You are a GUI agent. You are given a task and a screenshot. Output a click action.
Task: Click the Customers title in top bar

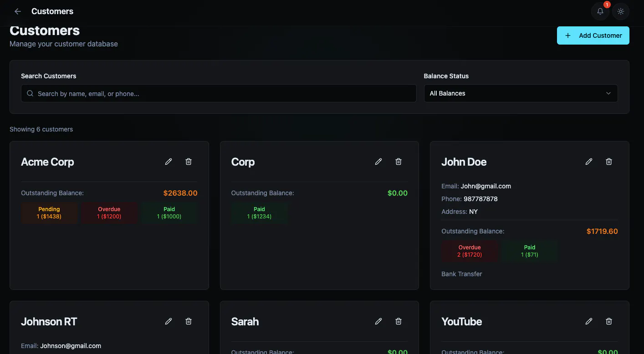click(x=52, y=11)
